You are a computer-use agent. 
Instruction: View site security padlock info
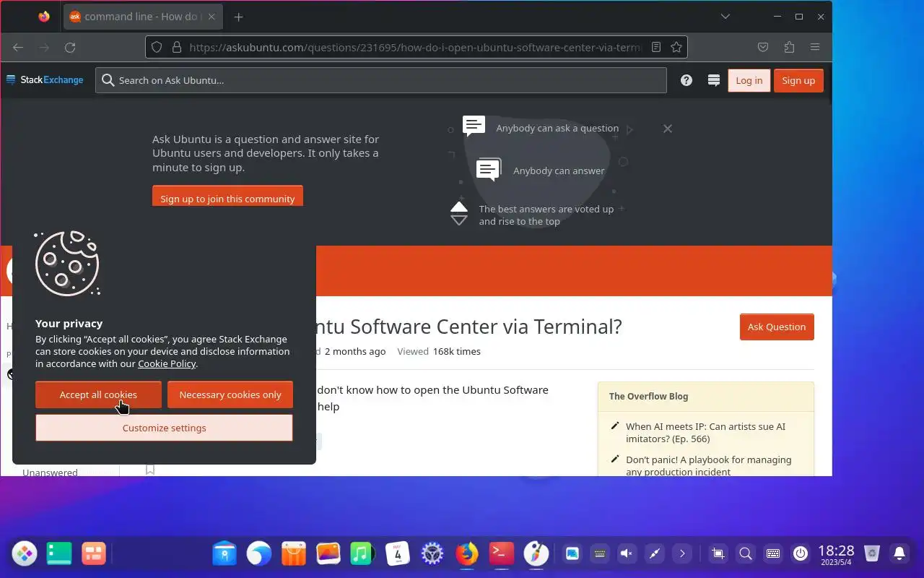pos(176,48)
